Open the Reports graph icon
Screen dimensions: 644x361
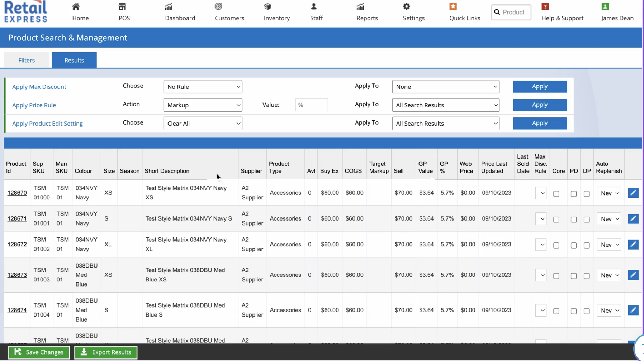pyautogui.click(x=360, y=6)
